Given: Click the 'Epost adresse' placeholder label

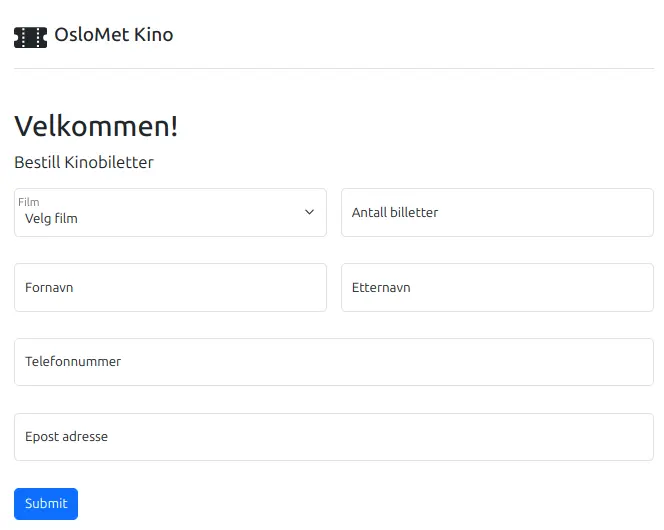Looking at the screenshot, I should pyautogui.click(x=66, y=437).
